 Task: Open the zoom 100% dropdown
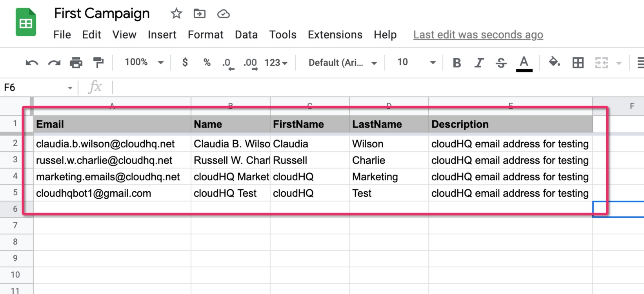tap(144, 62)
